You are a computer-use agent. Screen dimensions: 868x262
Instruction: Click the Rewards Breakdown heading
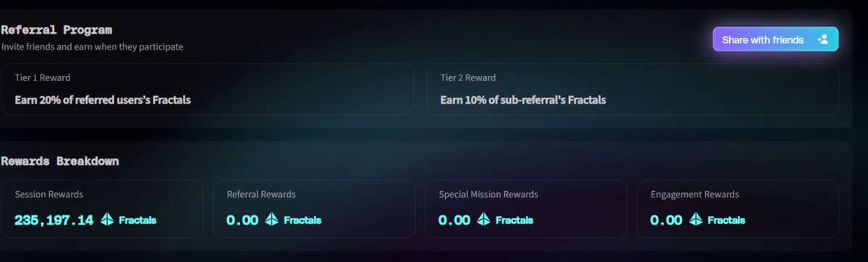click(x=60, y=161)
